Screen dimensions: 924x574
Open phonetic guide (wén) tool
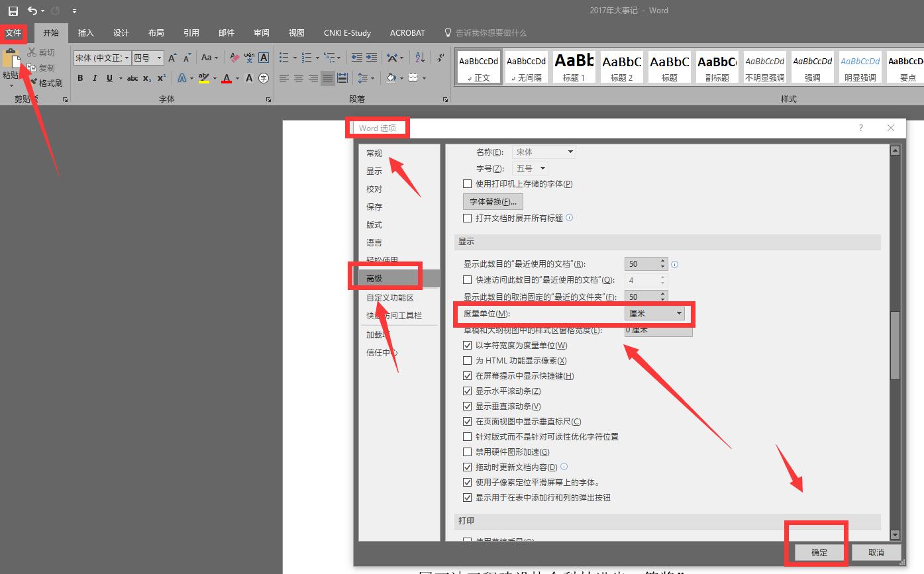(x=249, y=58)
